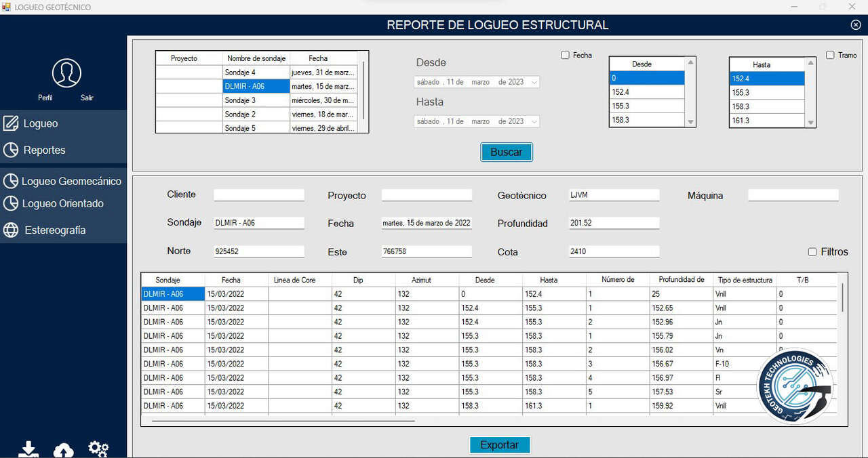This screenshot has height=458, width=868.
Task: Enable the Fecha checkbox
Action: pyautogui.click(x=565, y=56)
